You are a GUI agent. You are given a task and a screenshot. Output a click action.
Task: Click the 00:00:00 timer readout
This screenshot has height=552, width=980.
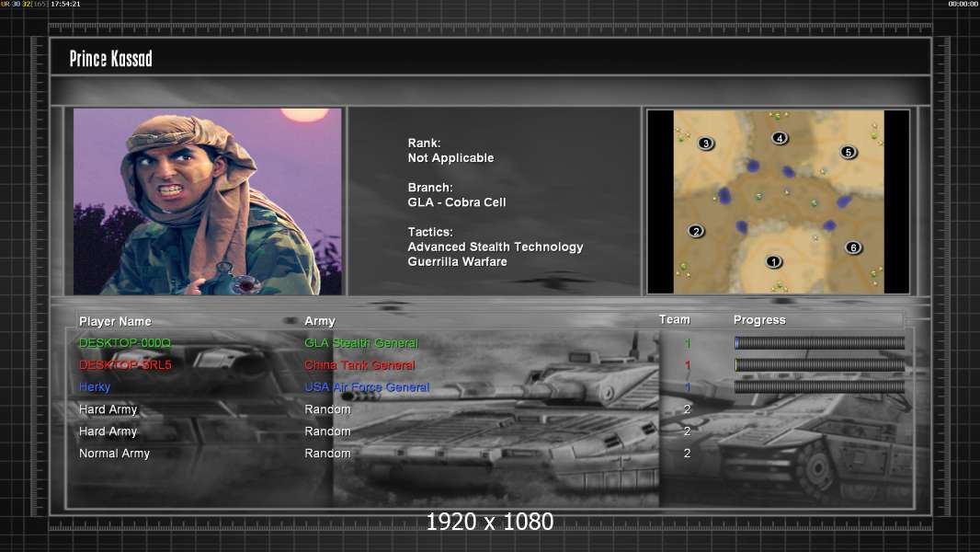click(963, 4)
